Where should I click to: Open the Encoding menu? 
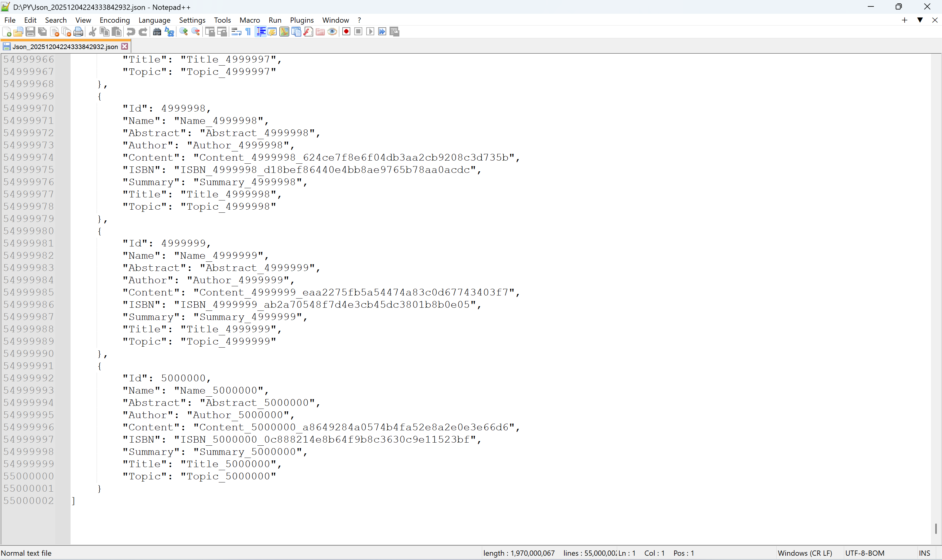coord(114,20)
